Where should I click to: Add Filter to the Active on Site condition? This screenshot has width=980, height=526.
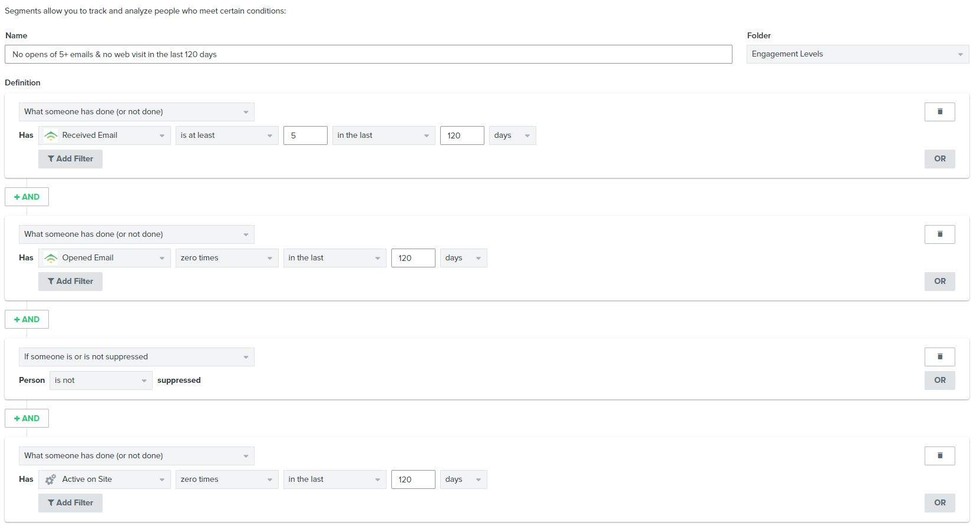point(70,503)
